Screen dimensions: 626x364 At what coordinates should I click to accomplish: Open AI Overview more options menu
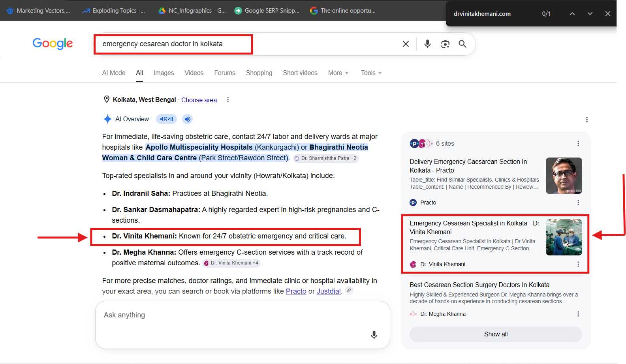click(587, 120)
